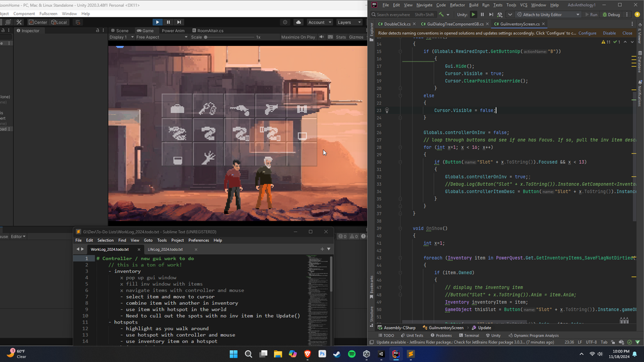Open the Selection menu in Sublime Text

(x=105, y=240)
